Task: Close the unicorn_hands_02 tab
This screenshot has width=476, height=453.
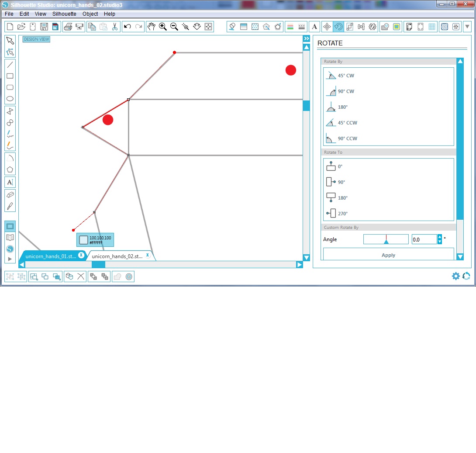Action: point(148,255)
